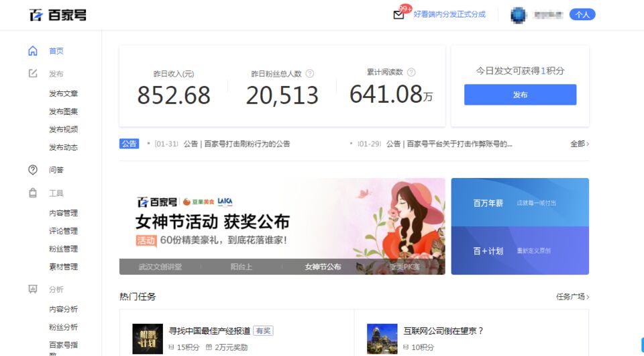The height and width of the screenshot is (356, 644).
Task: Click help icon next to 累计阅读数
Action: (x=411, y=73)
